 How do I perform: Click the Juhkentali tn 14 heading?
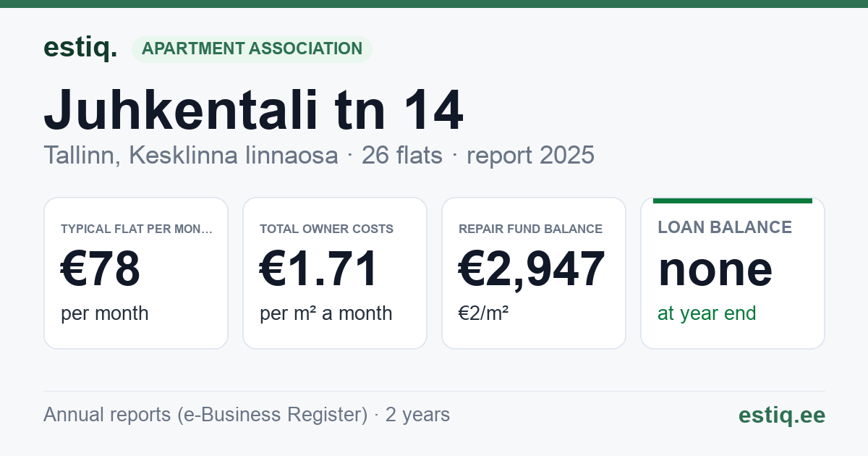coord(253,111)
